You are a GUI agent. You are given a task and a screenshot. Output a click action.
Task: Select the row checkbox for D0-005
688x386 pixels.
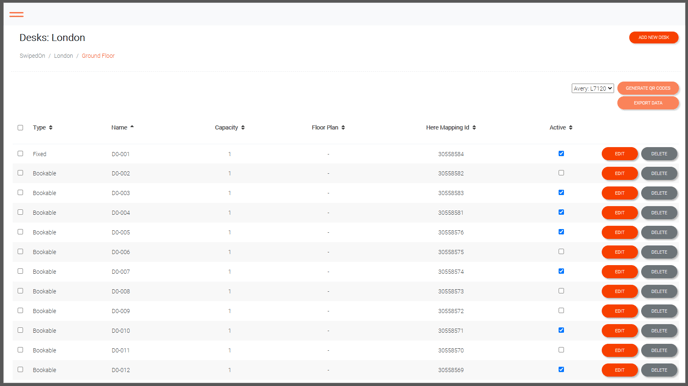[x=20, y=232]
